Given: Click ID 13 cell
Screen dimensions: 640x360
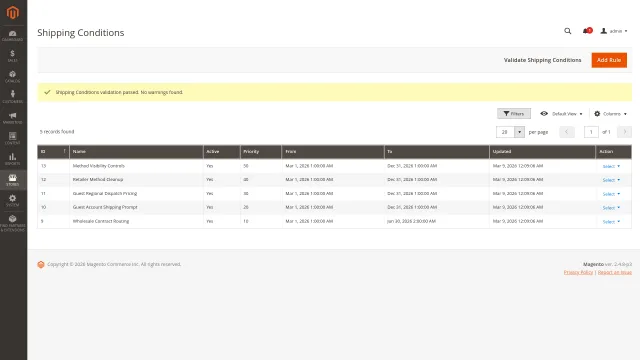Looking at the screenshot, I should coord(53,166).
